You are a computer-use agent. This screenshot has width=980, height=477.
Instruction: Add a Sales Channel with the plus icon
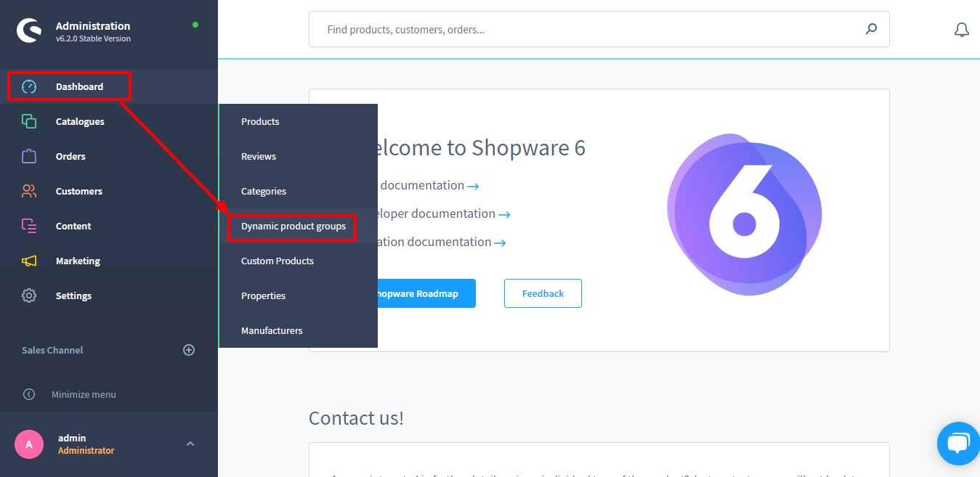189,350
